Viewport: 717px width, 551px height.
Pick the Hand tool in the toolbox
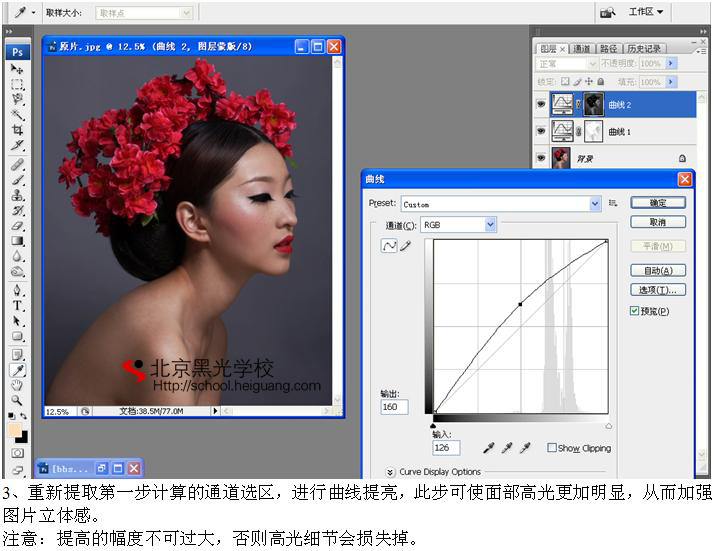pyautogui.click(x=17, y=385)
